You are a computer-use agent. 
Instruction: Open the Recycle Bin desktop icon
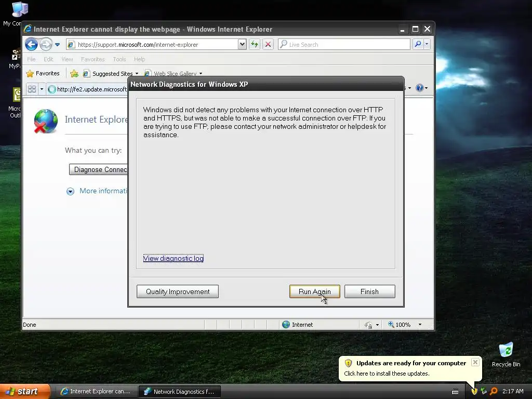tap(506, 354)
